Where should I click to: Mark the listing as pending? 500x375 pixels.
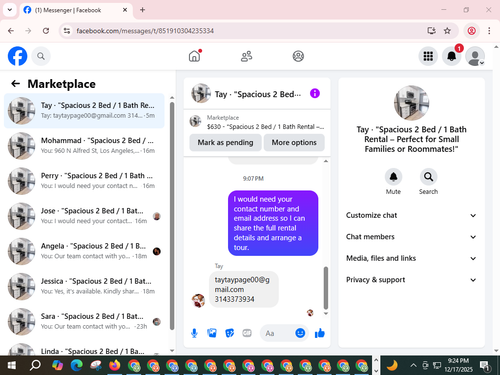coord(225,142)
